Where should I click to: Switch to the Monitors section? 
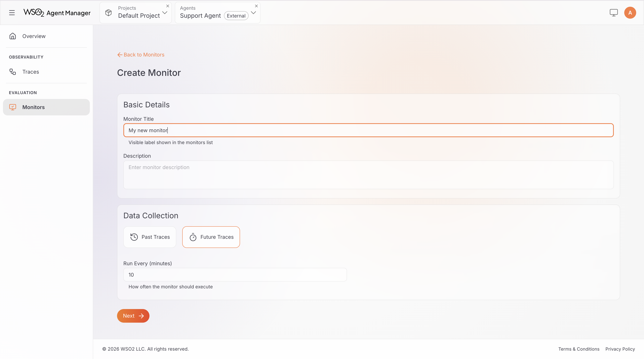(34, 107)
